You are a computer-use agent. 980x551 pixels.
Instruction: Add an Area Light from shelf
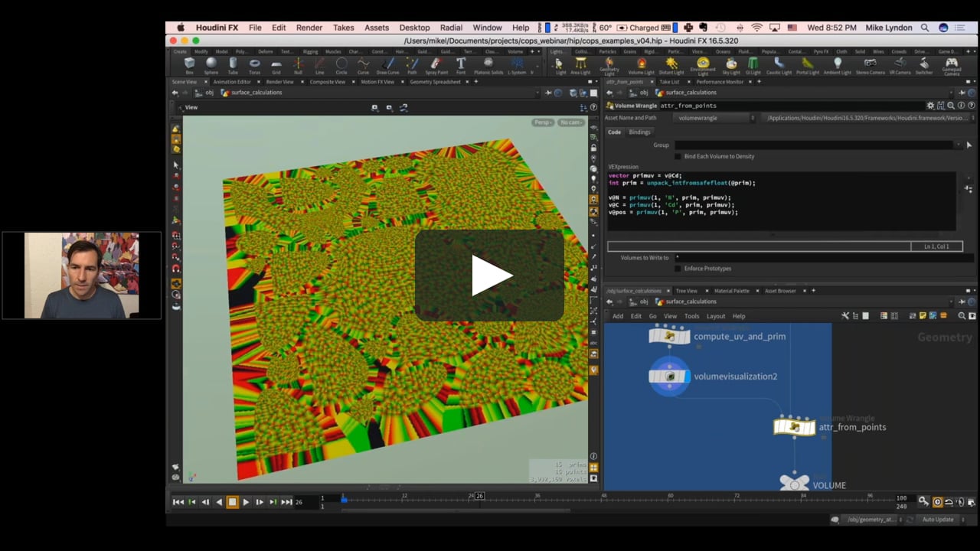coord(580,66)
